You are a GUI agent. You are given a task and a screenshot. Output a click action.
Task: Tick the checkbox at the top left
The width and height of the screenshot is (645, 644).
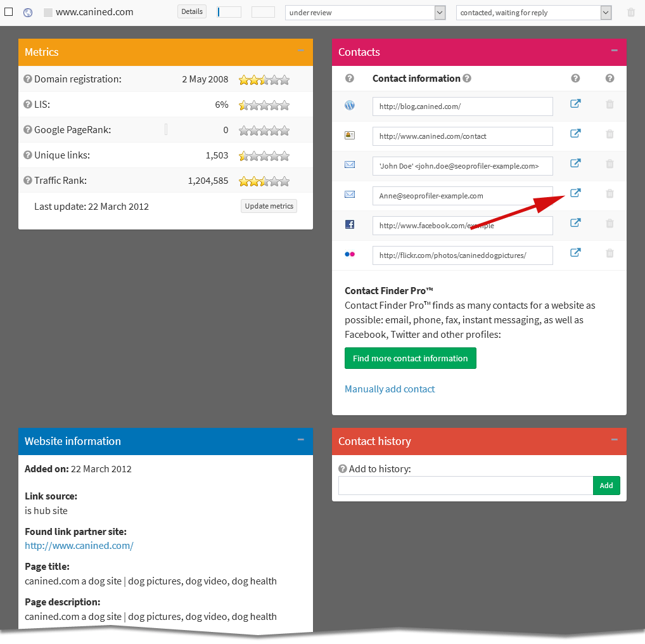(8, 11)
